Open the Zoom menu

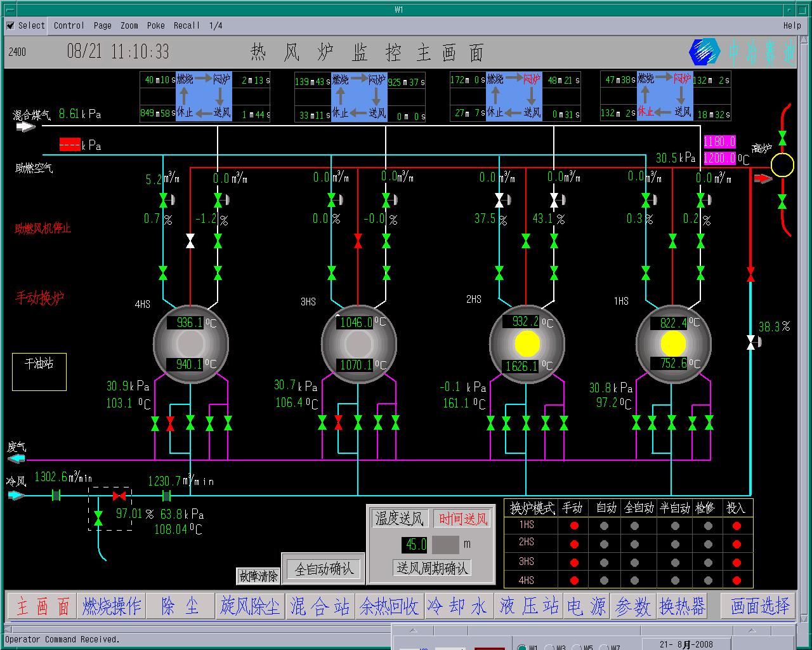pos(129,25)
